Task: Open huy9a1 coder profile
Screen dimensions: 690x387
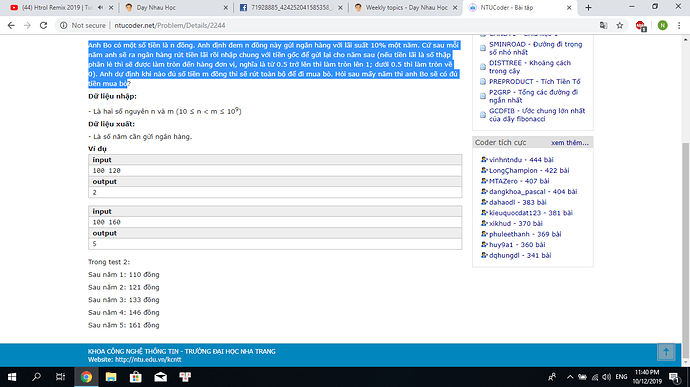Action: (517, 244)
